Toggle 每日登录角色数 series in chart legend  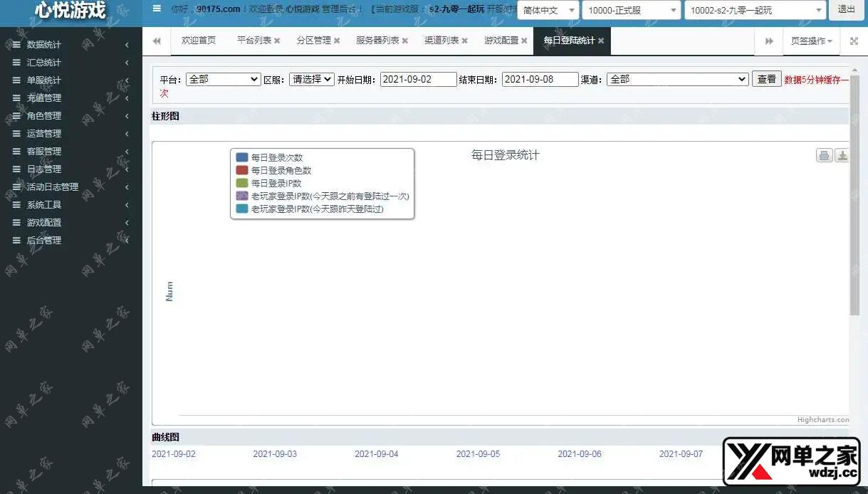coord(274,170)
